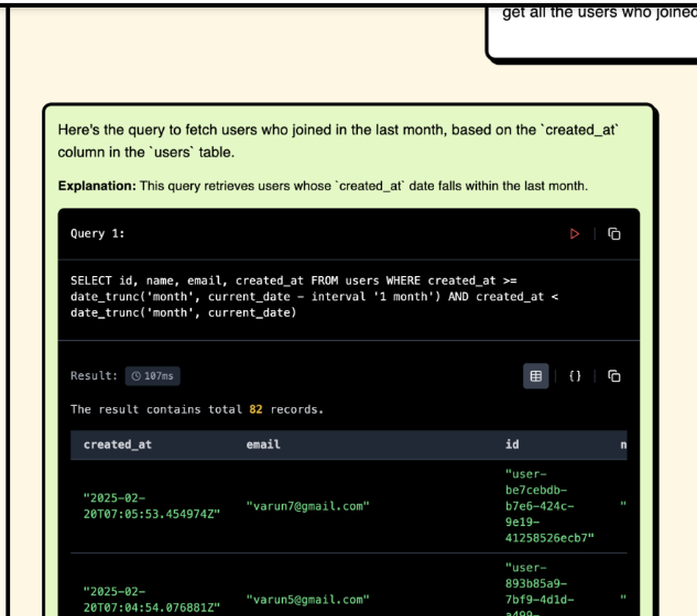Click the Result label
This screenshot has height=616, width=697.
94,376
